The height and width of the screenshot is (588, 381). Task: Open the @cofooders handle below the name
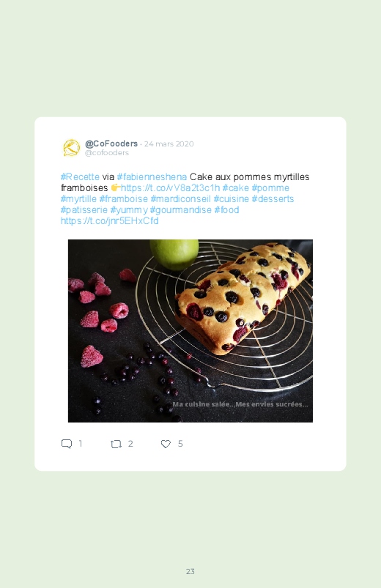tap(106, 152)
